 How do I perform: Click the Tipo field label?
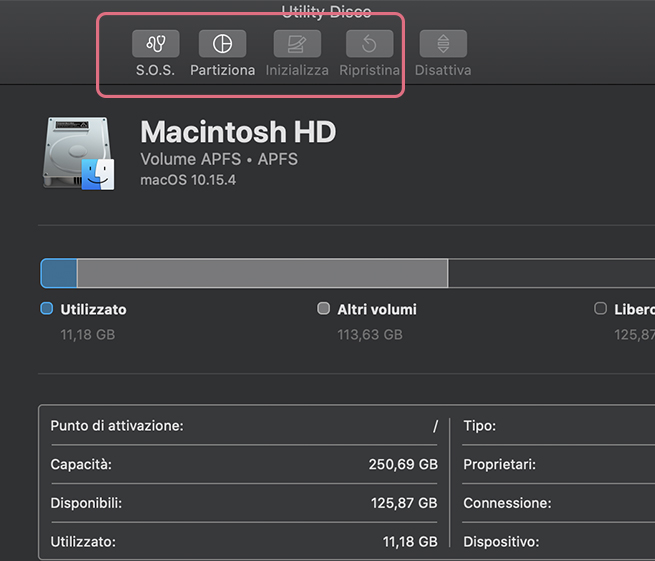click(480, 426)
